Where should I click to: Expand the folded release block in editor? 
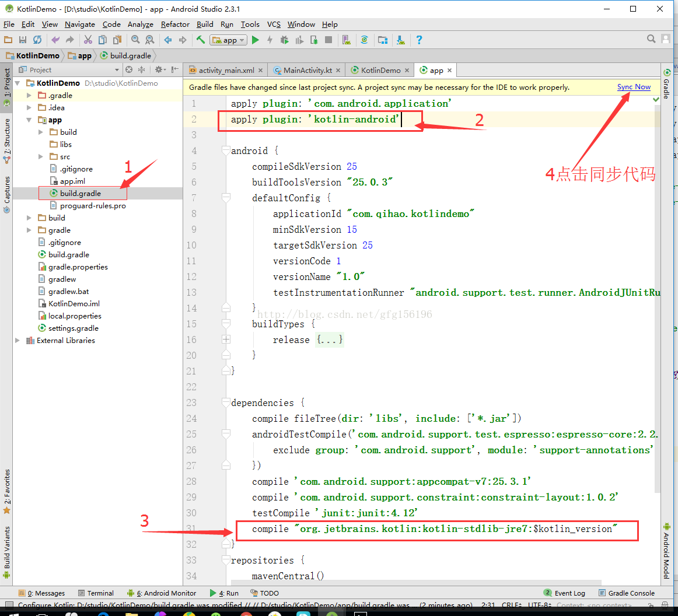click(x=226, y=339)
